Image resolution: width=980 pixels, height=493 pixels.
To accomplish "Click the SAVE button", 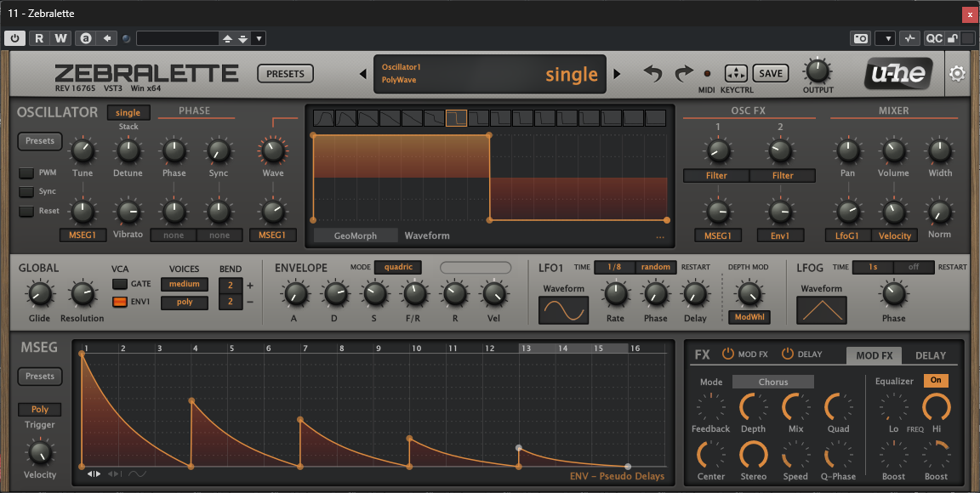I will (x=771, y=73).
